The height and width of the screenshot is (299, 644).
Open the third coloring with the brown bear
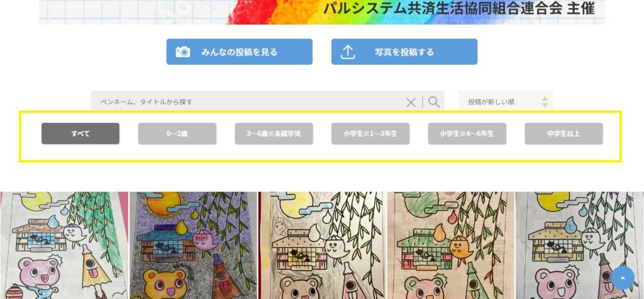(322, 245)
